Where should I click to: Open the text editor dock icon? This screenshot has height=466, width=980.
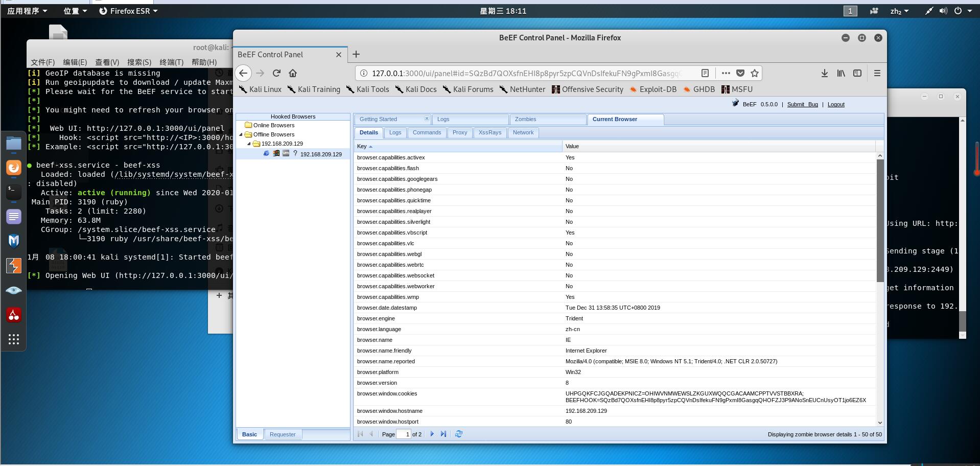pos(14,217)
